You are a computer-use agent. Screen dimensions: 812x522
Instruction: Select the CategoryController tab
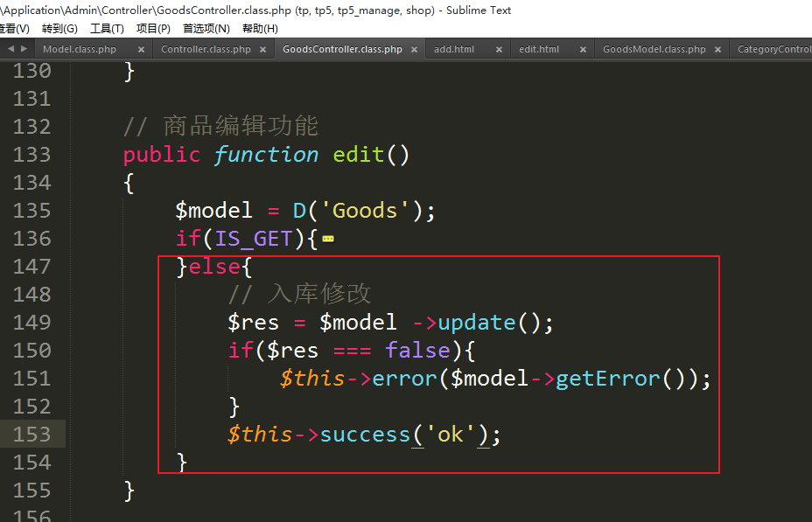point(773,50)
